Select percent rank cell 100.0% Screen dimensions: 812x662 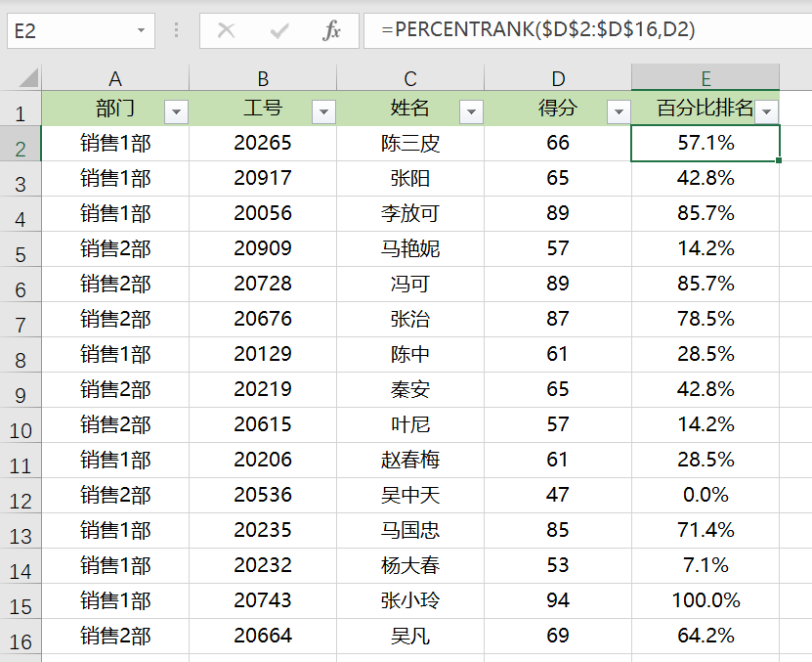(705, 600)
